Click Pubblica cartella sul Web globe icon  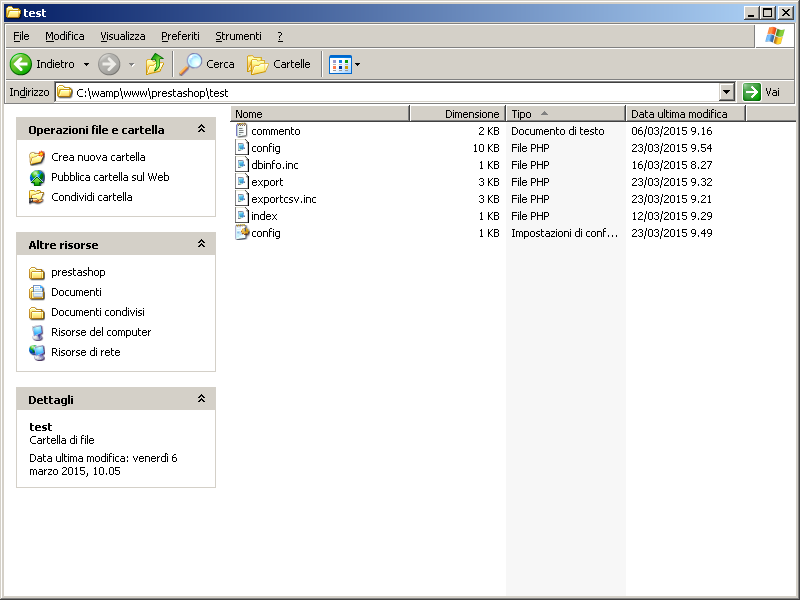click(37, 177)
